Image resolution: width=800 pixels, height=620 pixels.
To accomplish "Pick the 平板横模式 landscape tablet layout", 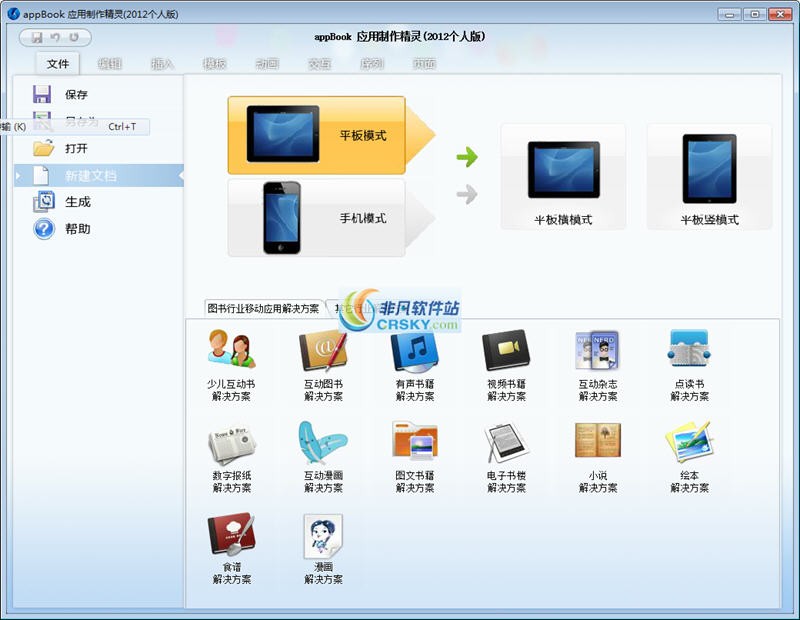I will 563,177.
